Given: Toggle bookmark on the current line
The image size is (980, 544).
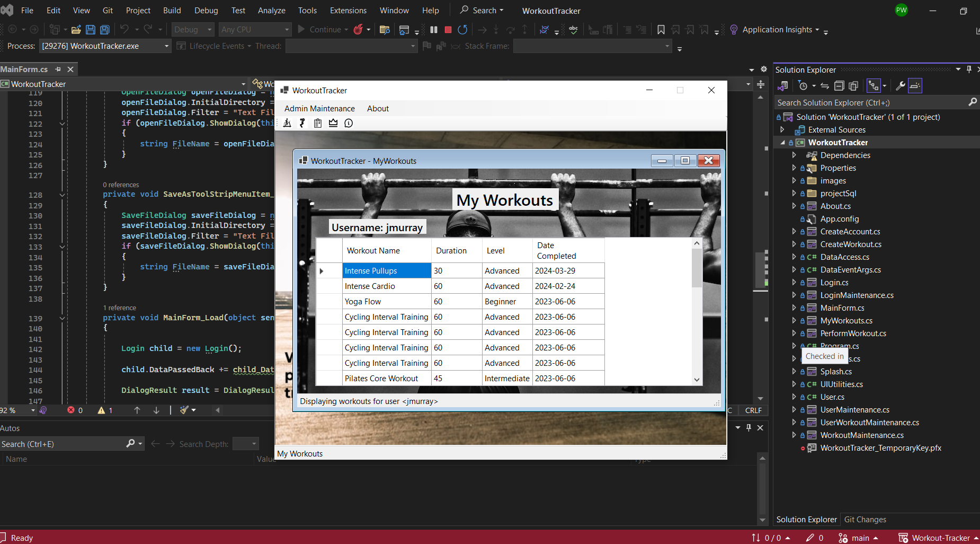Looking at the screenshot, I should (661, 30).
